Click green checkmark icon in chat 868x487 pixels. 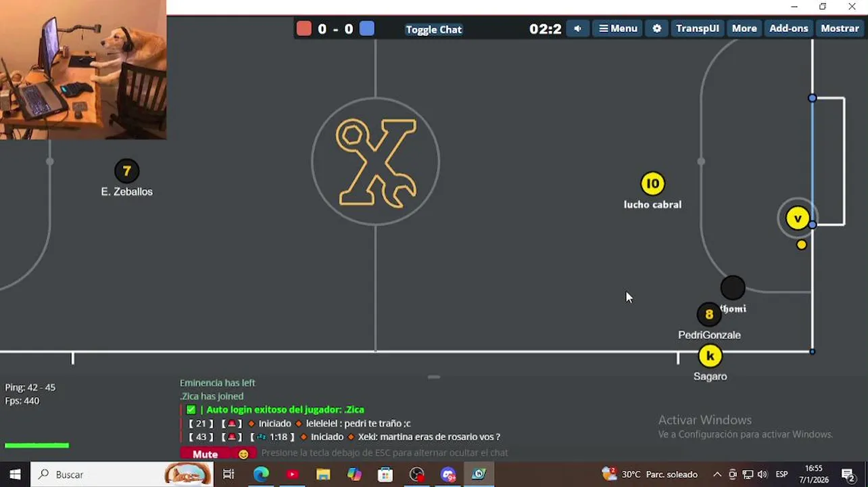click(191, 410)
